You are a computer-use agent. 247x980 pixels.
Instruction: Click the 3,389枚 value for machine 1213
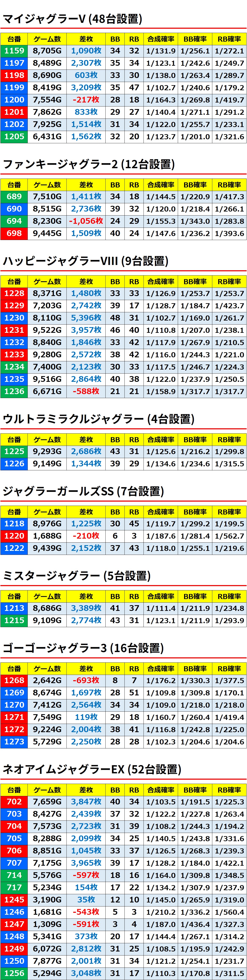[86, 608]
